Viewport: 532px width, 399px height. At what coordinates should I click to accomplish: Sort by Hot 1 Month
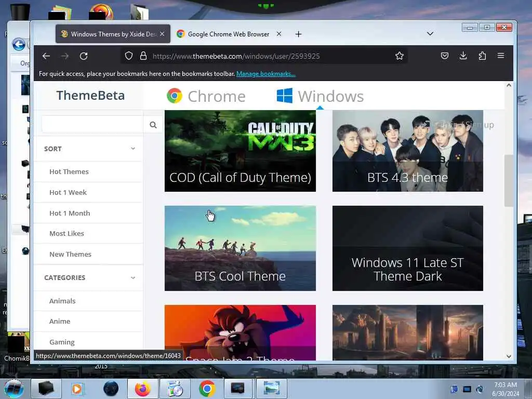point(70,213)
